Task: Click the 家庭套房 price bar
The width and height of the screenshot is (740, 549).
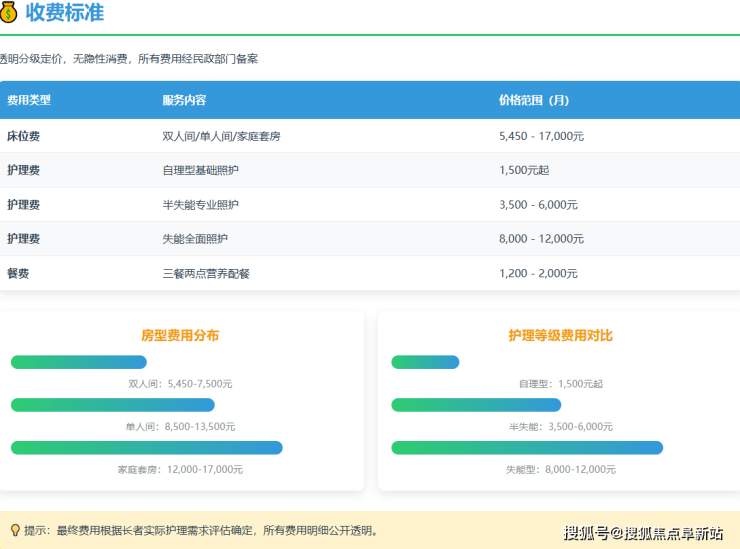Action: click(147, 448)
